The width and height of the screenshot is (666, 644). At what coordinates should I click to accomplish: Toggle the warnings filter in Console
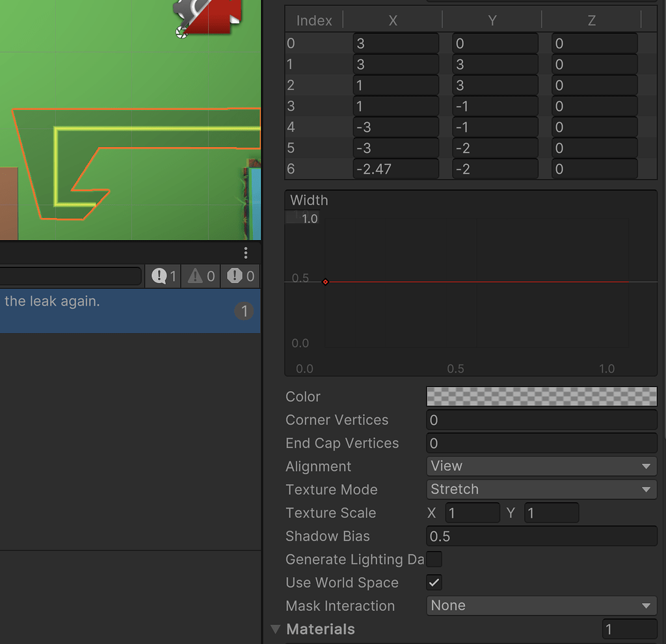(200, 275)
